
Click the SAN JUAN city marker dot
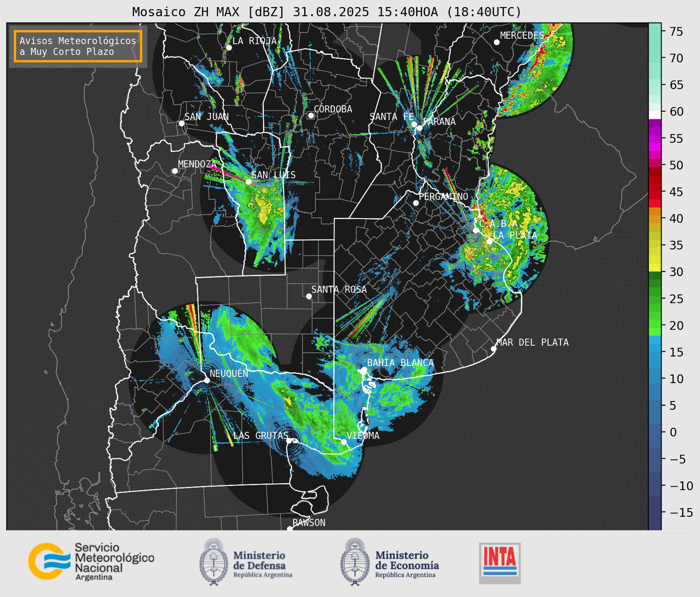181,123
